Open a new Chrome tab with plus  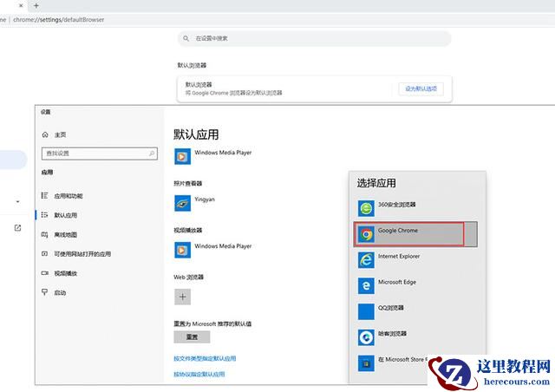[36, 6]
